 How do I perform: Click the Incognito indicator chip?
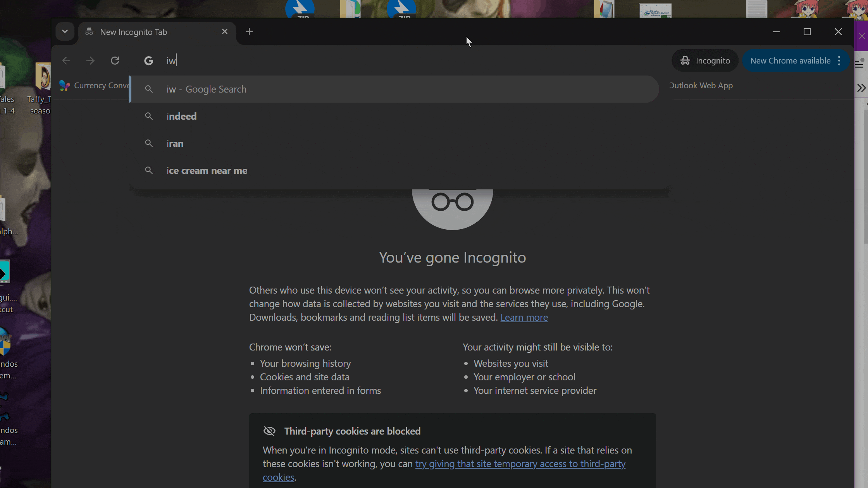705,61
